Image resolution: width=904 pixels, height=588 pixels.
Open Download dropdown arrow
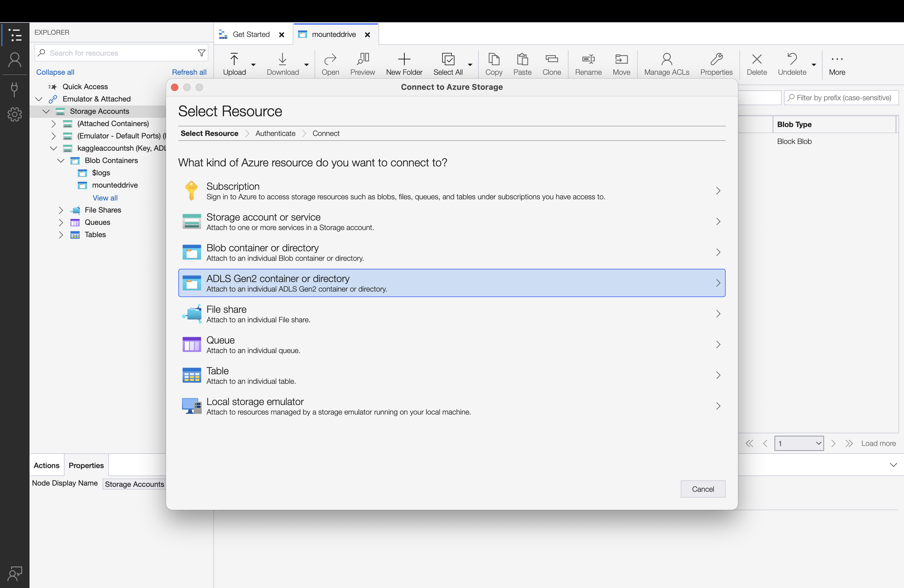pyautogui.click(x=306, y=65)
